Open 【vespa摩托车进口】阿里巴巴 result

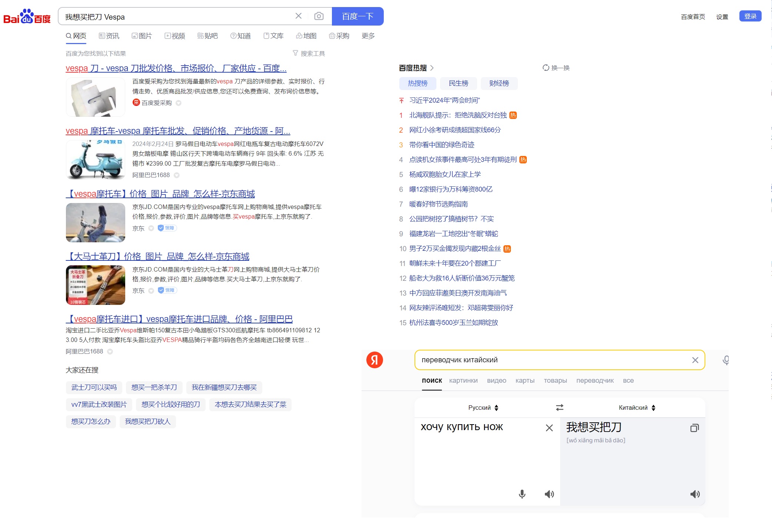[x=179, y=319]
